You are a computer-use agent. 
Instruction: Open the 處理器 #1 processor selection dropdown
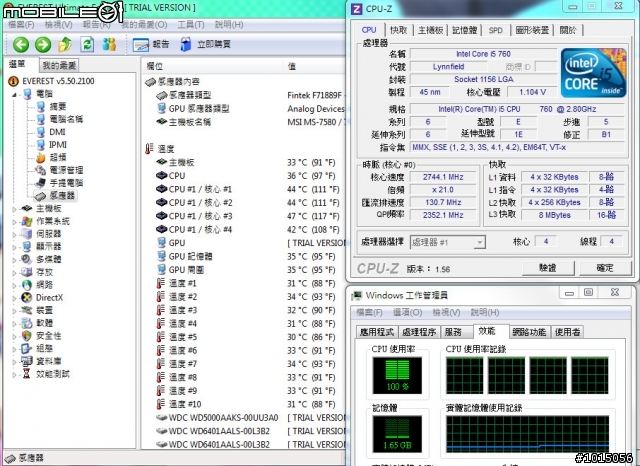click(448, 242)
